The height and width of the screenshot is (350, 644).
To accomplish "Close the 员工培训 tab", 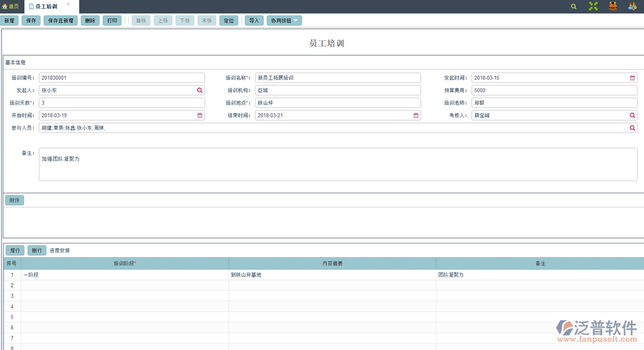I will point(68,4).
